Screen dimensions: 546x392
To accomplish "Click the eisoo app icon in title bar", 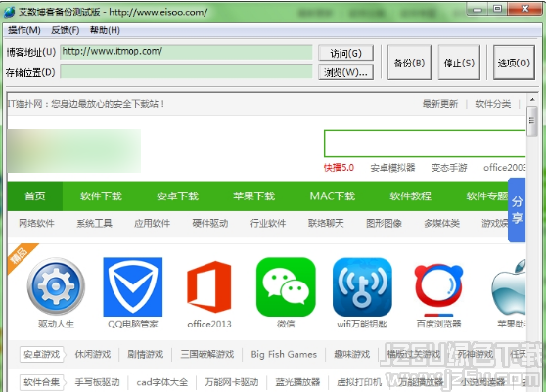I will point(9,12).
